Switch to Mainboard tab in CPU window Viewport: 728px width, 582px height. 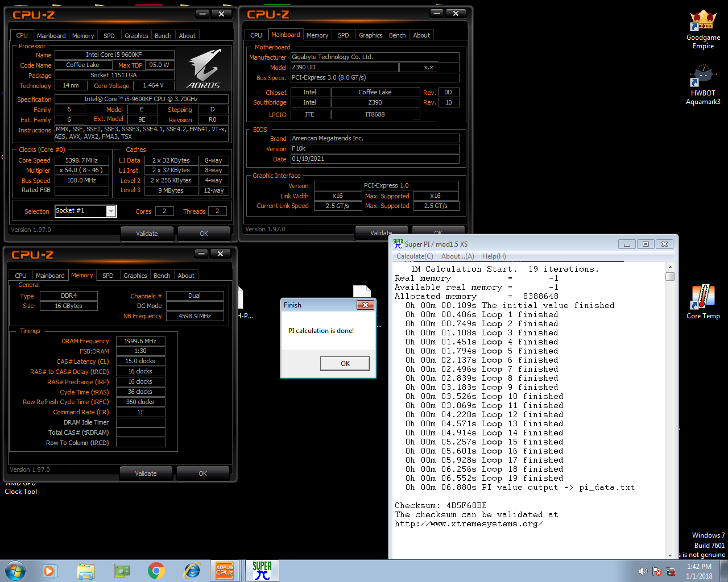[51, 36]
